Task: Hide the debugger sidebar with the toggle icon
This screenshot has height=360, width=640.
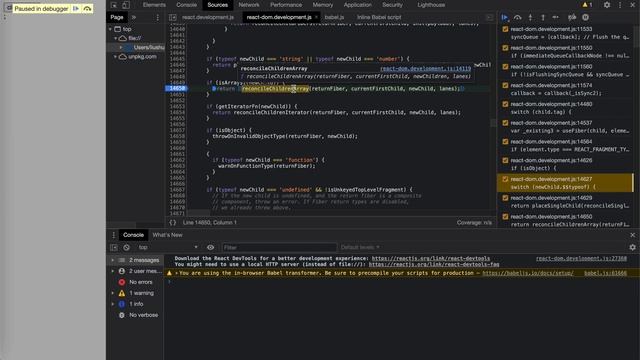Action: coord(489,17)
